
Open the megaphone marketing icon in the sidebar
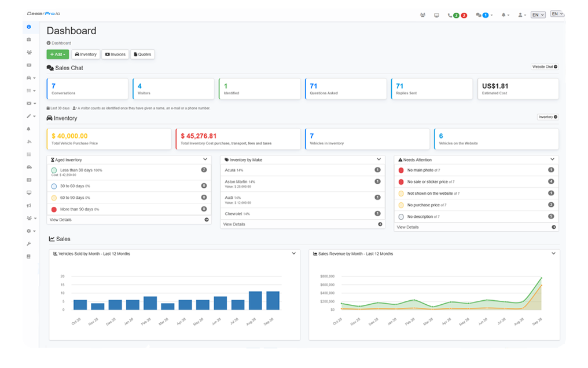tap(29, 205)
